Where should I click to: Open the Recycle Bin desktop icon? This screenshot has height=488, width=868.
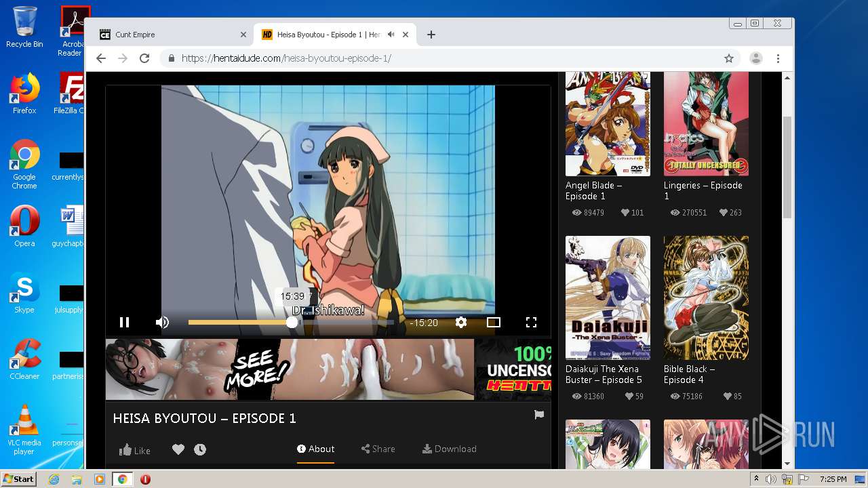pyautogui.click(x=24, y=27)
